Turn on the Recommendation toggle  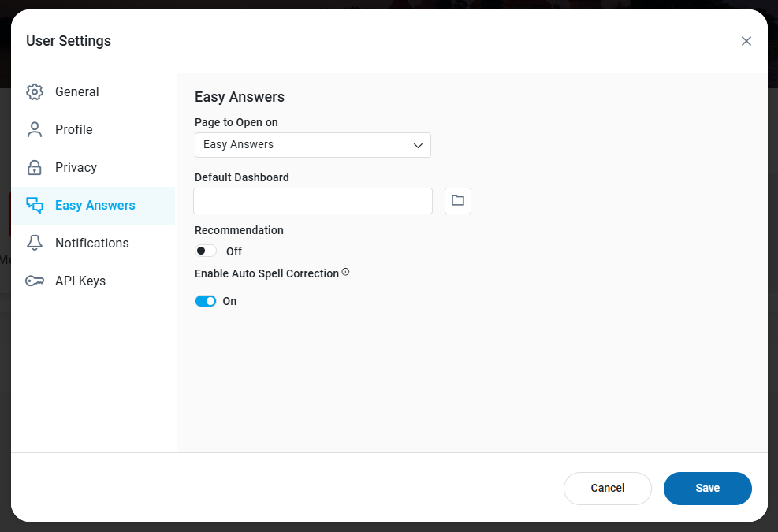(206, 251)
